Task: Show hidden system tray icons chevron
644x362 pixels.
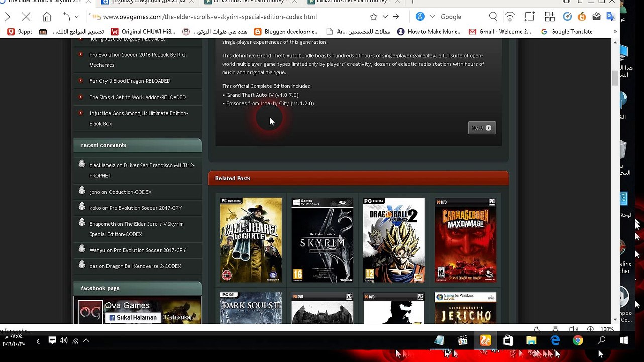Action: tap(86, 340)
